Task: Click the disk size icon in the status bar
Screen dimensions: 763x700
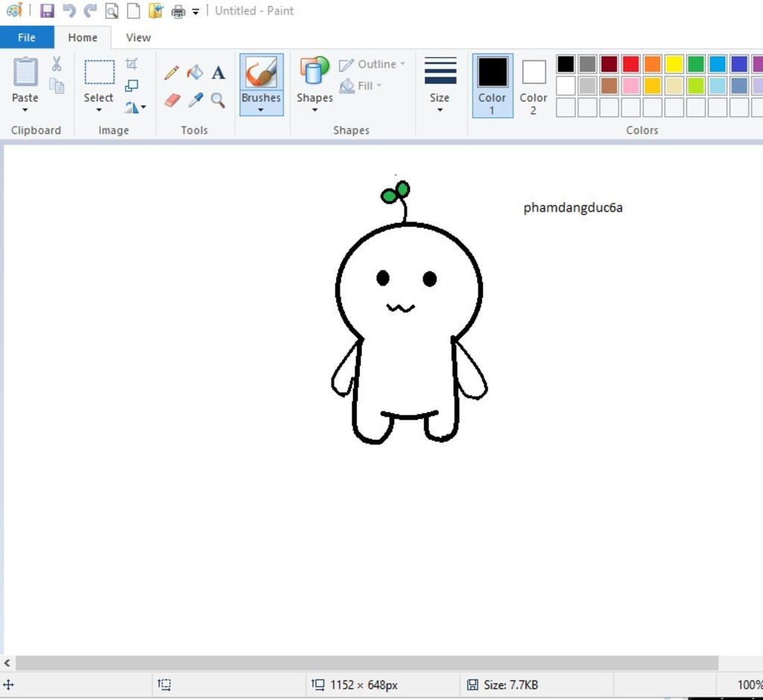Action: coord(472,685)
